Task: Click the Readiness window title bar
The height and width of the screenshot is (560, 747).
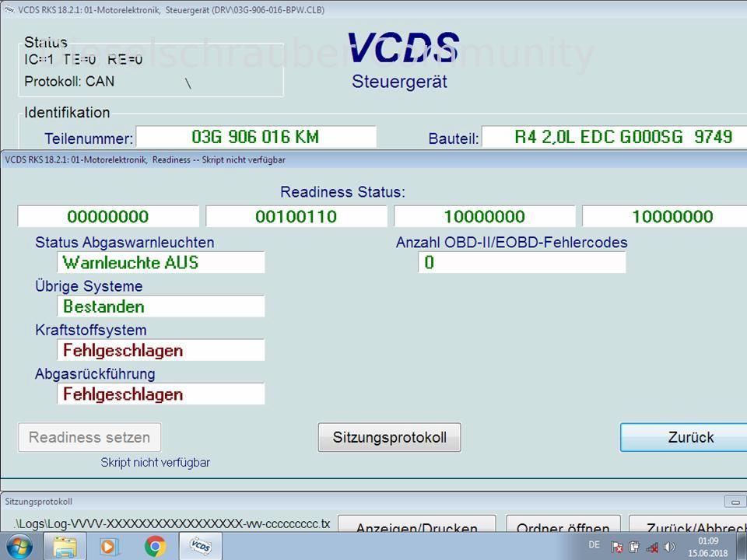Action: 373,159
